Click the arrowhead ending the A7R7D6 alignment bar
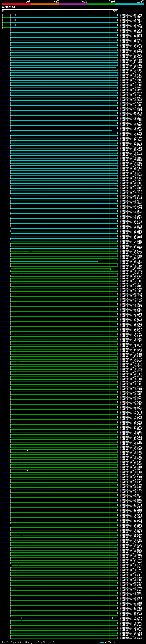Image resolution: width=146 pixels, height=644 pixels. tap(111, 269)
